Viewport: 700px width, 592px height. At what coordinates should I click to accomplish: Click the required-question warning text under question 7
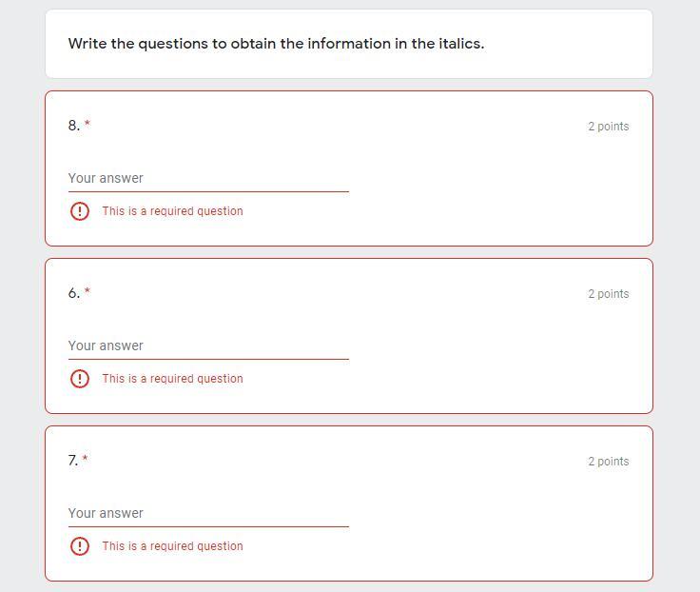172,546
